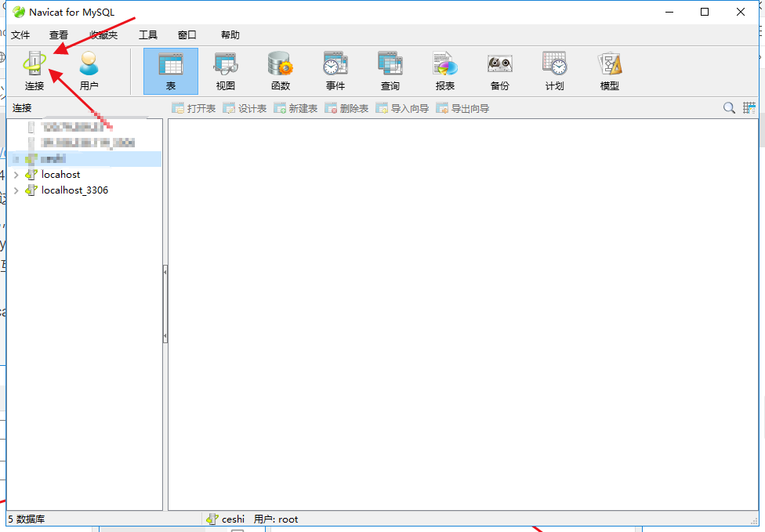This screenshot has height=532, width=765.
Task: Click the '5 数据库' status bar text
Action: (27, 519)
